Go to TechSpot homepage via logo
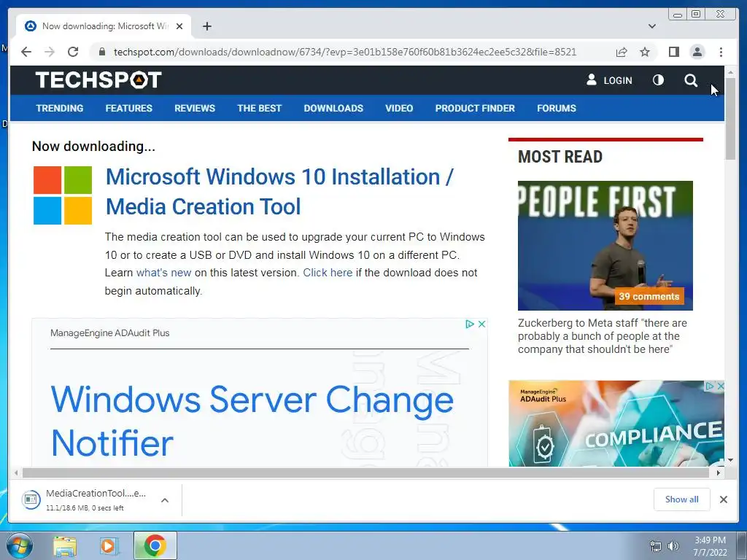The image size is (747, 560). pos(98,80)
